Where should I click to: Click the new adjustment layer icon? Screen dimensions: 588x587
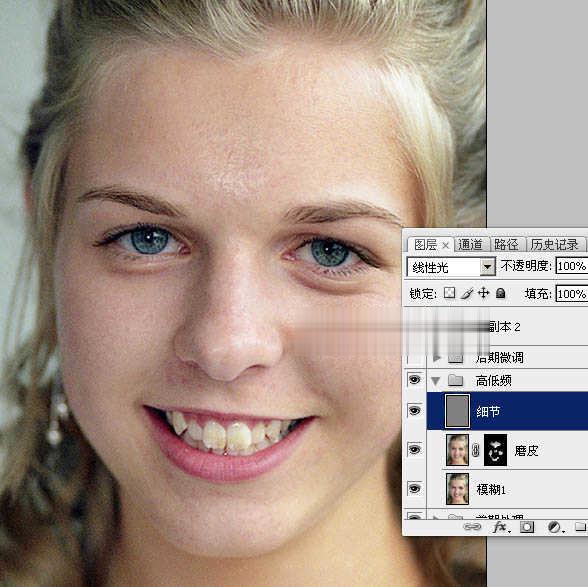(x=554, y=527)
